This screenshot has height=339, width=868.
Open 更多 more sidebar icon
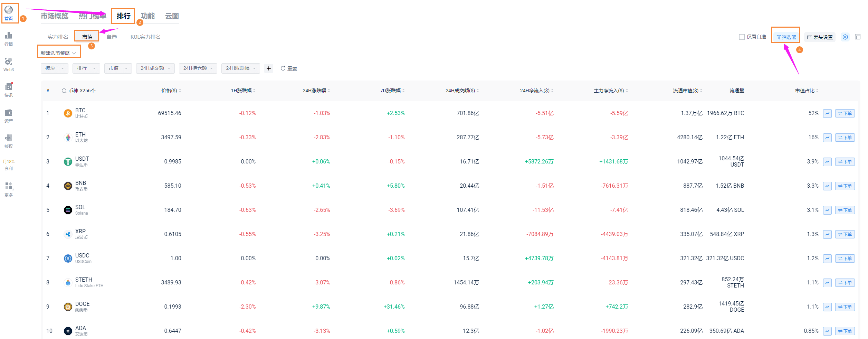pyautogui.click(x=9, y=190)
